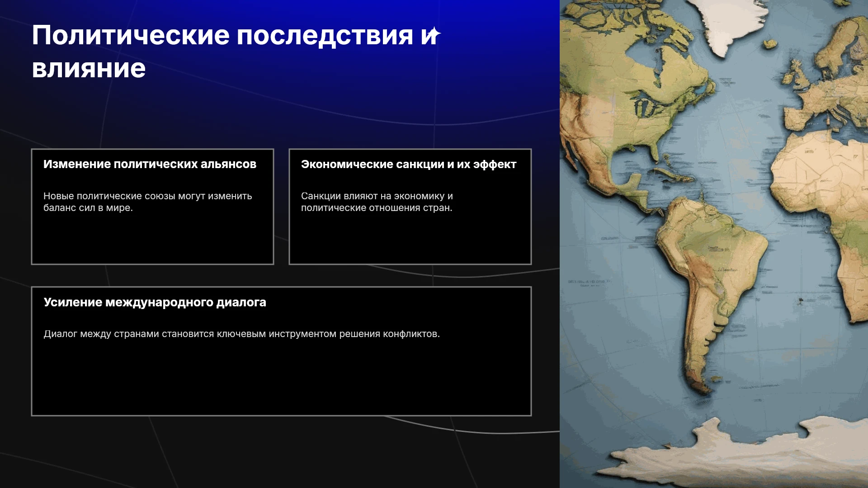
Task: Click Africa on the world map image
Action: pos(823,217)
